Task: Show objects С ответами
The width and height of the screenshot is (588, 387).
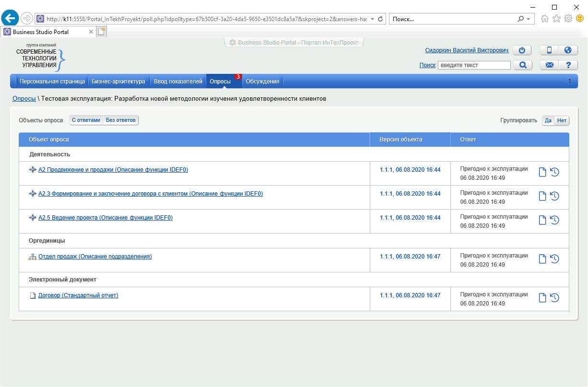Action: click(86, 120)
